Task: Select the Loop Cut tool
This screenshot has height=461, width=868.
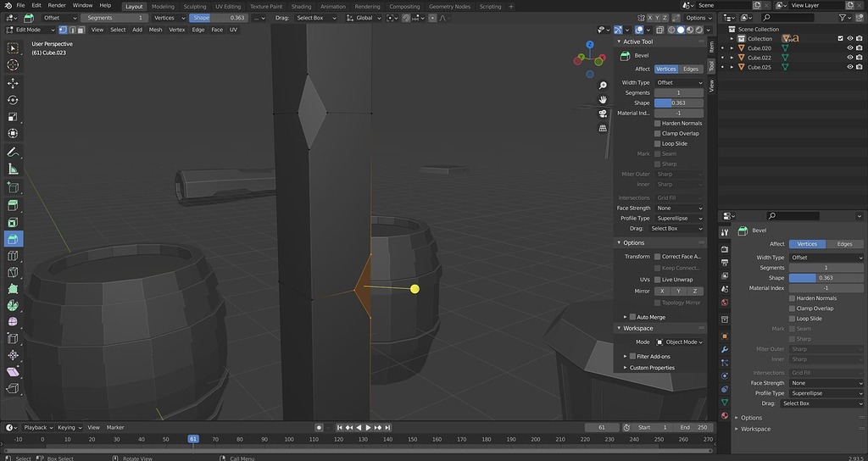Action: [x=13, y=256]
